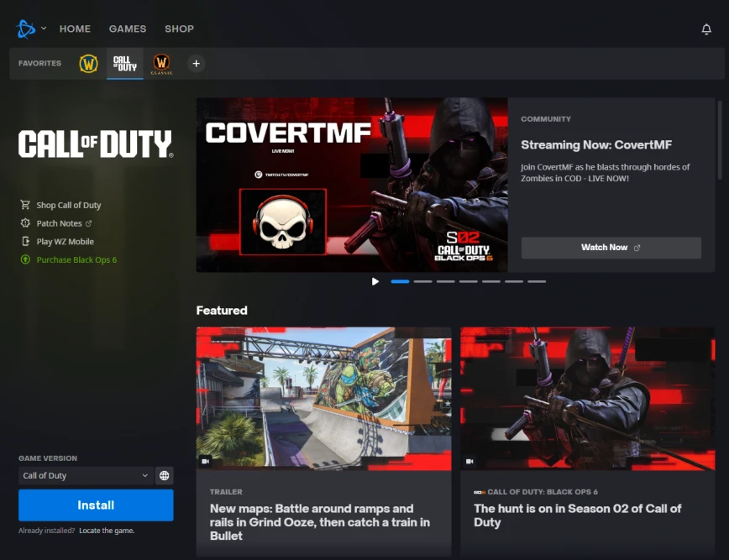Click the New maps trailer headline
Viewport: 729px width, 560px height.
point(320,522)
